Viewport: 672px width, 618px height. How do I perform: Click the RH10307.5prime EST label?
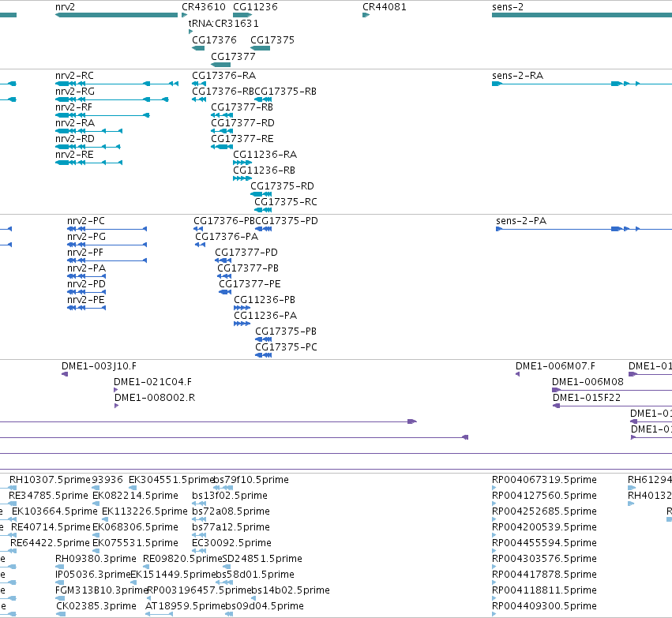[x=50, y=480]
